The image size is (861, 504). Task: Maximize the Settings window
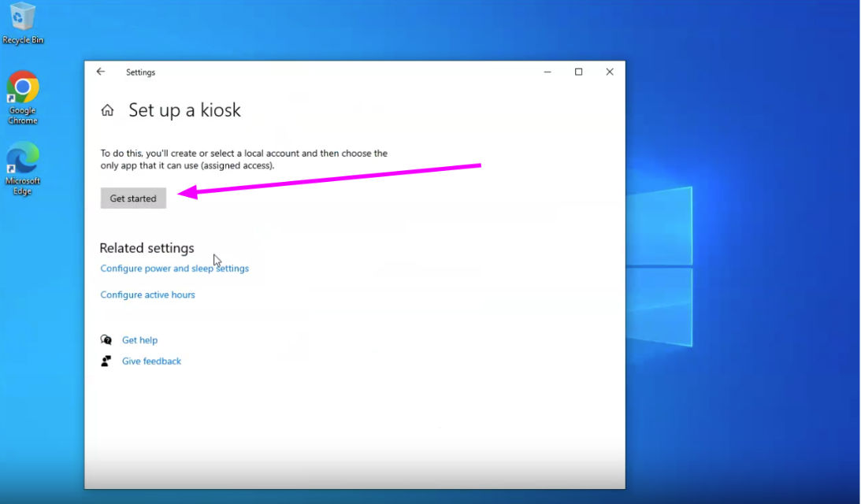coord(578,72)
